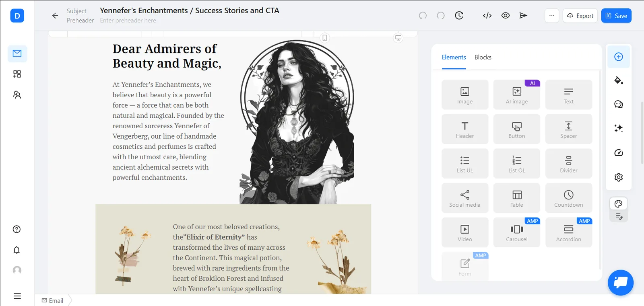Viewport: 644px width, 306px height.
Task: Open the version history clock icon
Action: point(459,16)
